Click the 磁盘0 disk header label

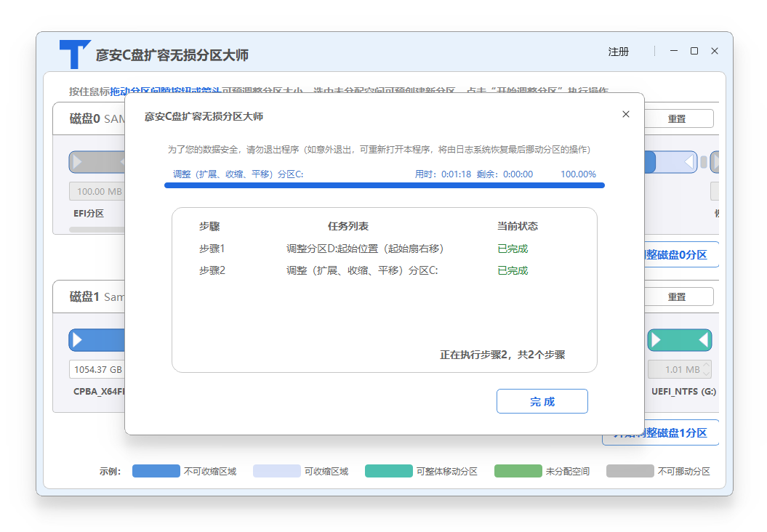[x=84, y=118]
